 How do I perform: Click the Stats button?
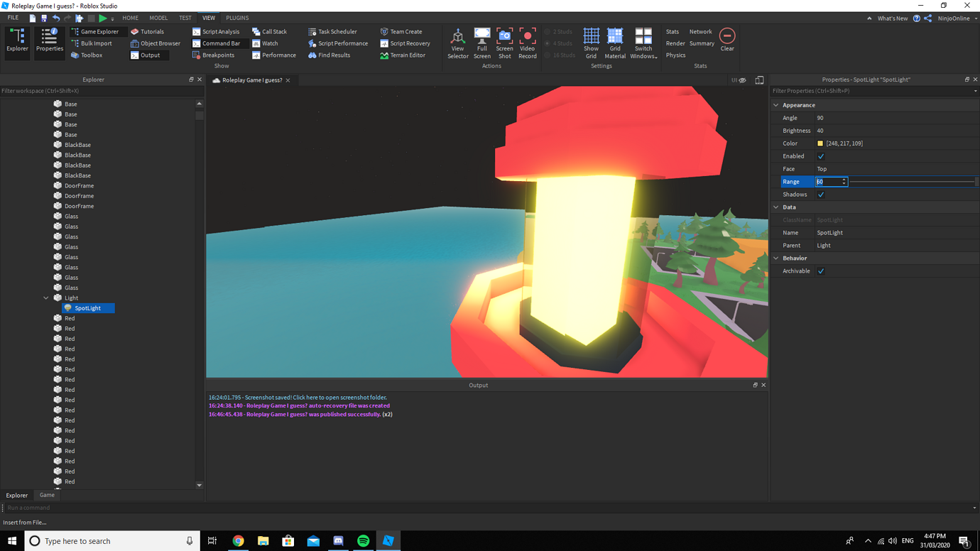point(673,31)
